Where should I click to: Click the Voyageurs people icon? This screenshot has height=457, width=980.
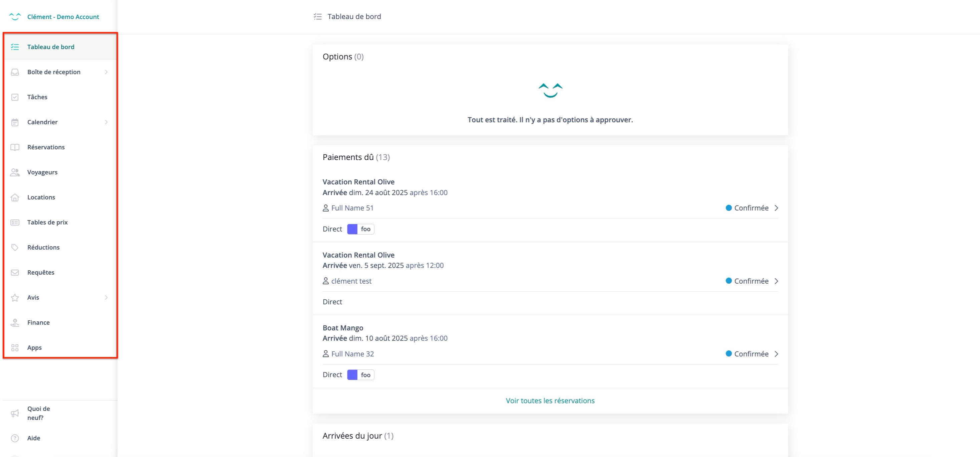tap(15, 172)
